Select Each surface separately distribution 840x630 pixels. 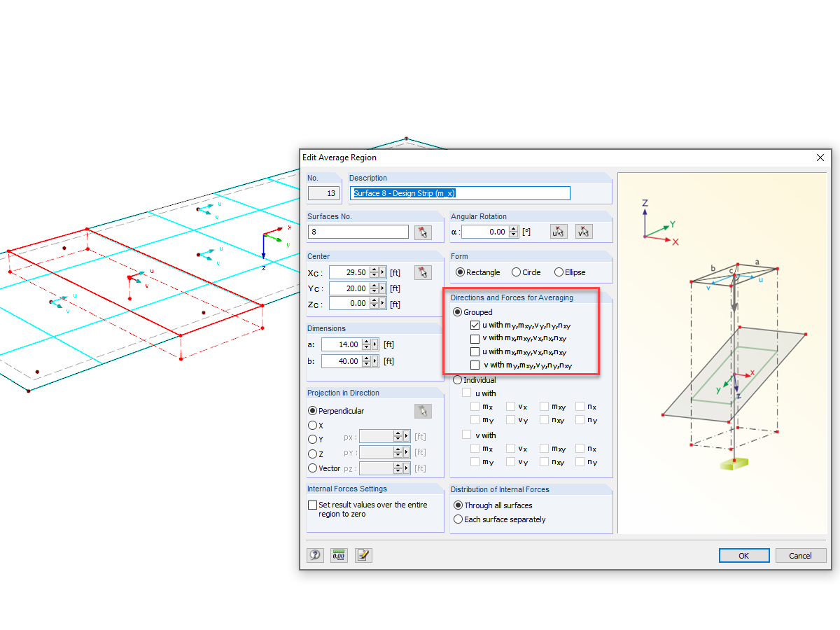tap(458, 519)
